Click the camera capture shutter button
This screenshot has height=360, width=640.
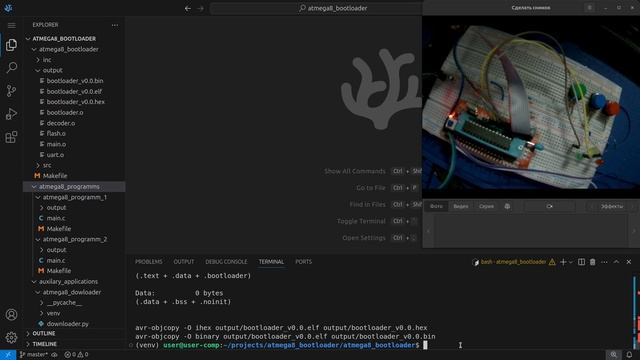(549, 207)
